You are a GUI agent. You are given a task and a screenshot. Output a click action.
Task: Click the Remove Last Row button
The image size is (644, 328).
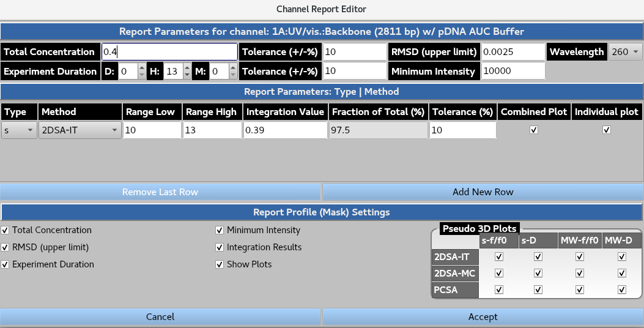click(160, 192)
